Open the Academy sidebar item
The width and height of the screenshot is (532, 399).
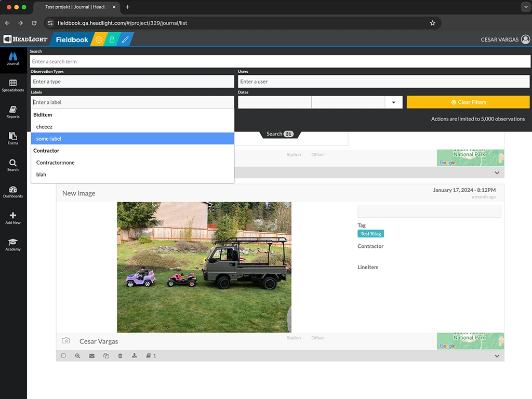coord(13,245)
